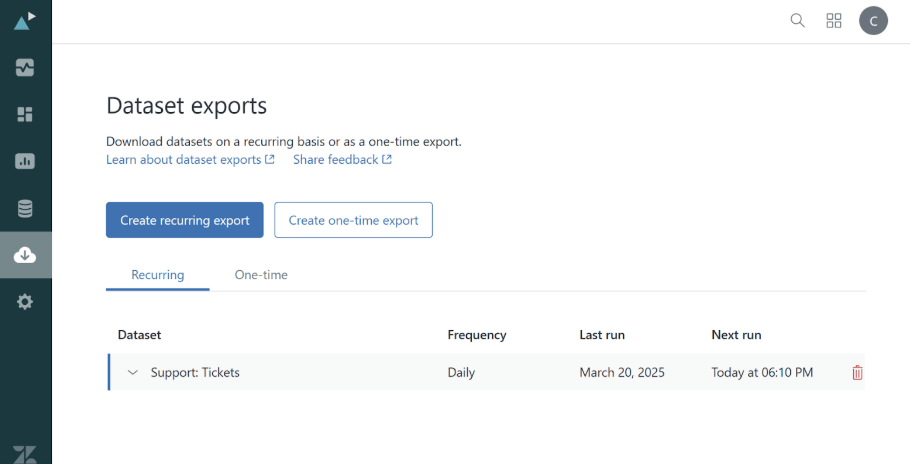Click the Support: Tickets dataset name
Screen dimensions: 910x464
tap(195, 372)
